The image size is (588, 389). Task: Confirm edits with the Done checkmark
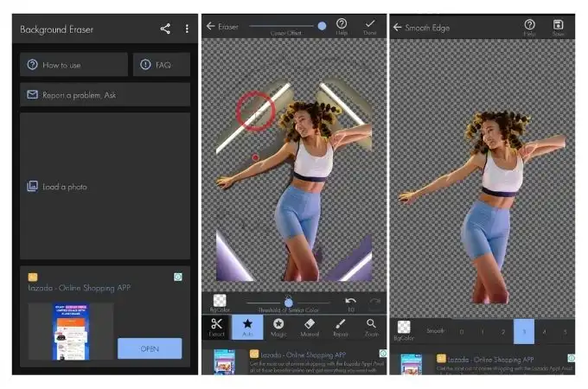tap(370, 27)
